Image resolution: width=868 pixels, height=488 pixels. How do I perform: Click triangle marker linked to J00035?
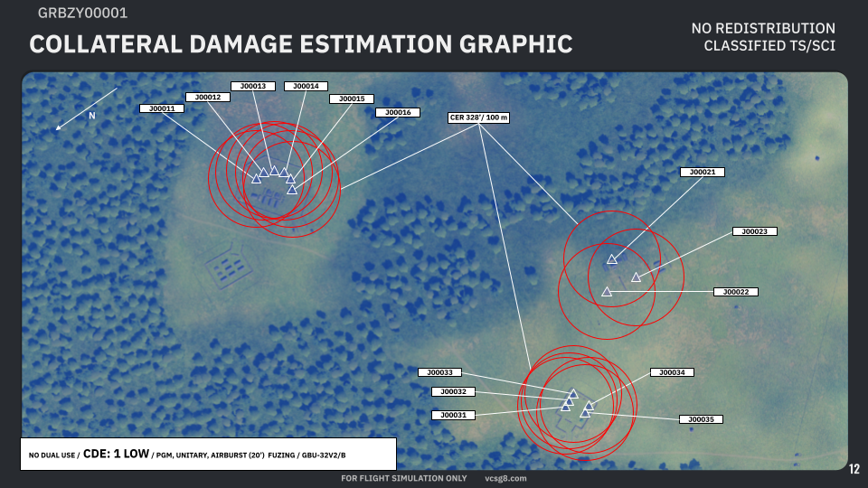point(585,413)
